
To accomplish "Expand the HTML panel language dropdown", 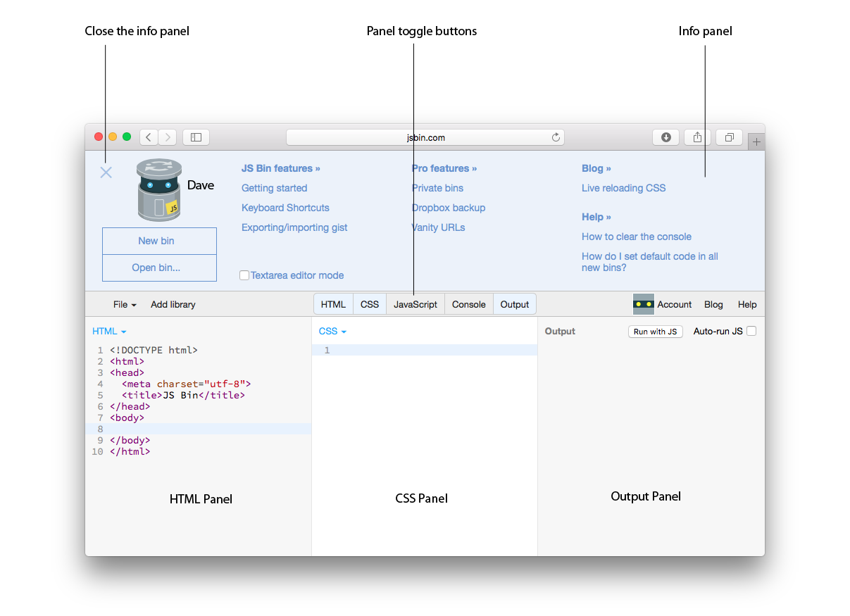I will click(109, 331).
